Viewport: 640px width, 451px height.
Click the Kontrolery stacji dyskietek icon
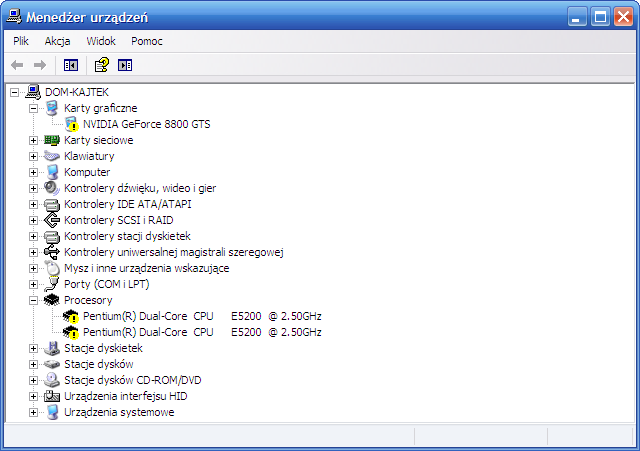pos(52,236)
